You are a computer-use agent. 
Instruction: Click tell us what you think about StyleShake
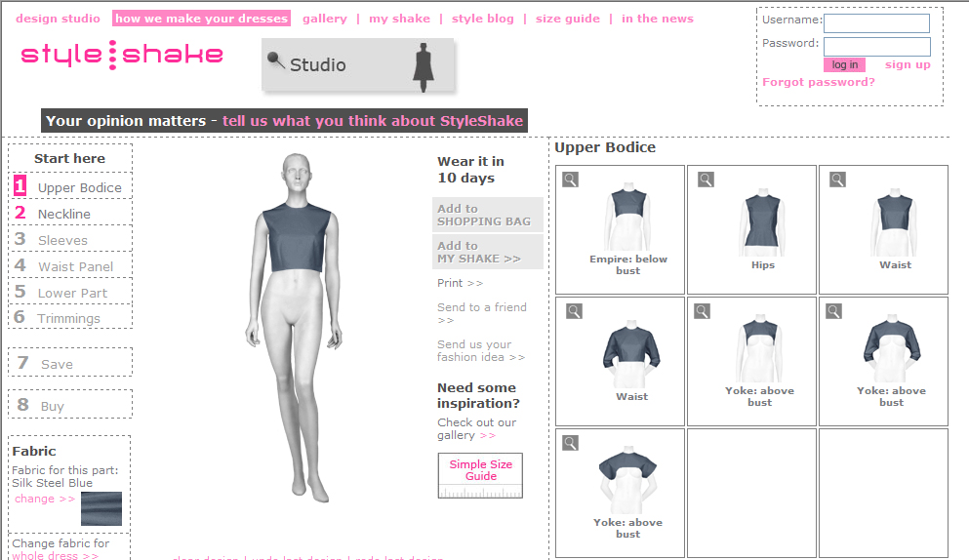click(373, 121)
